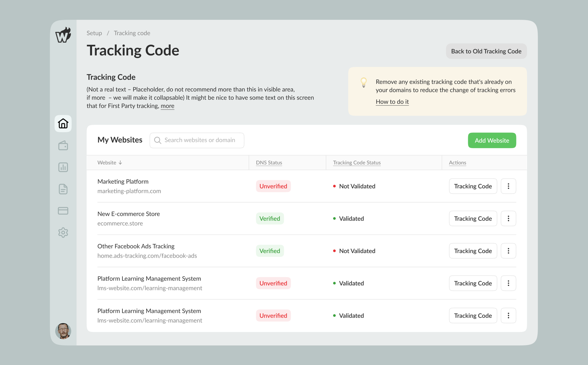This screenshot has width=588, height=365.
Task: Open the settings gear icon
Action: pos(63,232)
